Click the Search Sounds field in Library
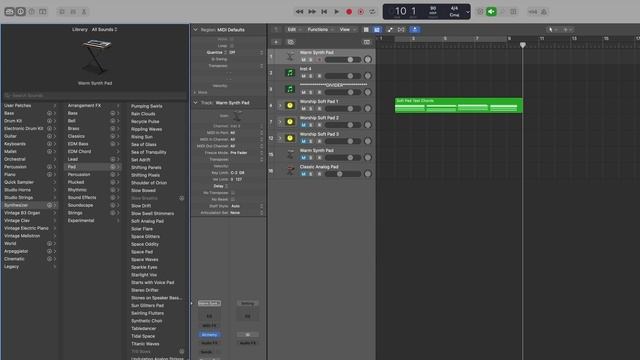Image resolution: width=640 pixels, height=360 pixels. [x=95, y=95]
